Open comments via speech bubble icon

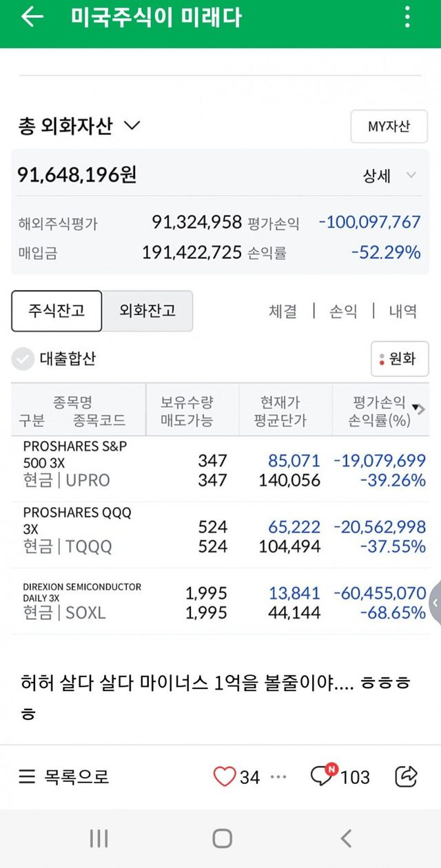(322, 776)
